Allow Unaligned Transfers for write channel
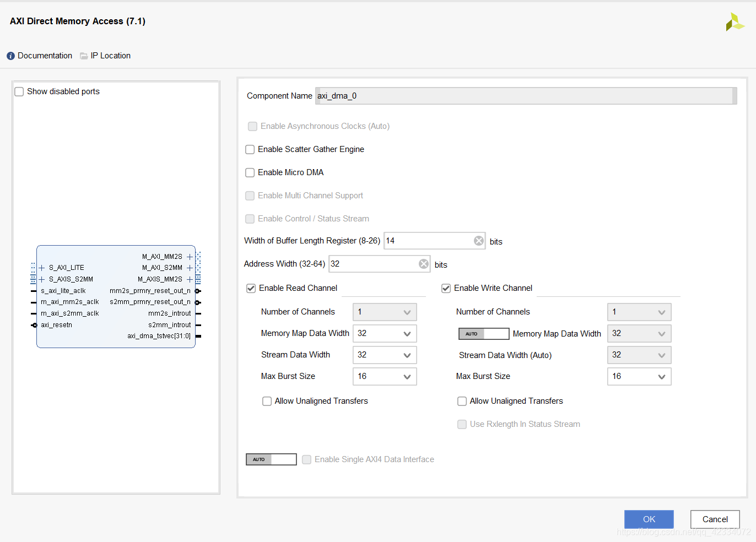The width and height of the screenshot is (756, 542). point(462,401)
